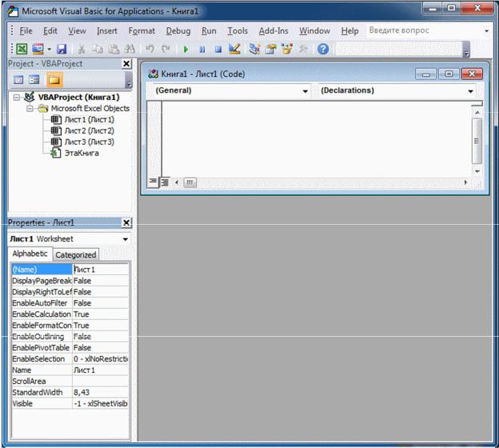Click View Object icon in Project panel

point(34,80)
